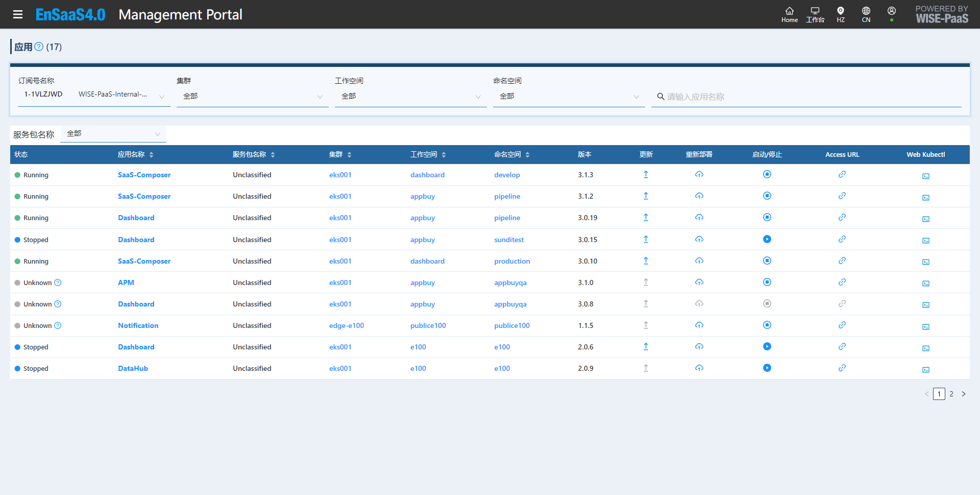Switch the CN language setting

[x=866, y=15]
